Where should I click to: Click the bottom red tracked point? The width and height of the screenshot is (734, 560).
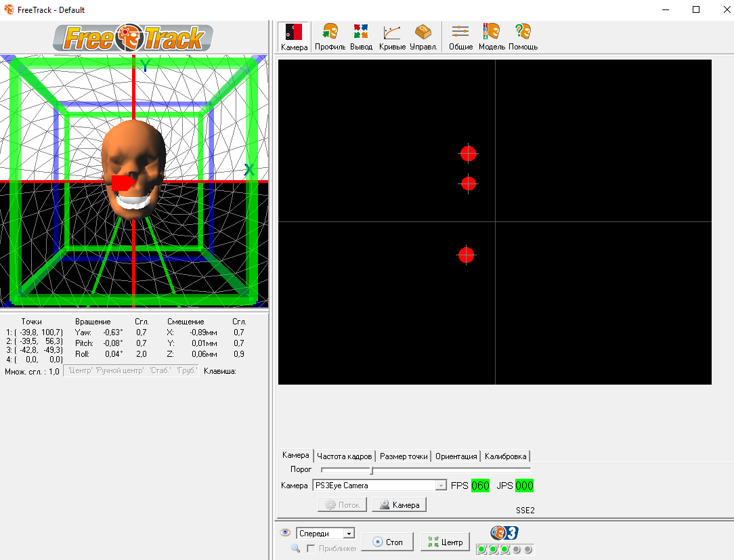467,255
